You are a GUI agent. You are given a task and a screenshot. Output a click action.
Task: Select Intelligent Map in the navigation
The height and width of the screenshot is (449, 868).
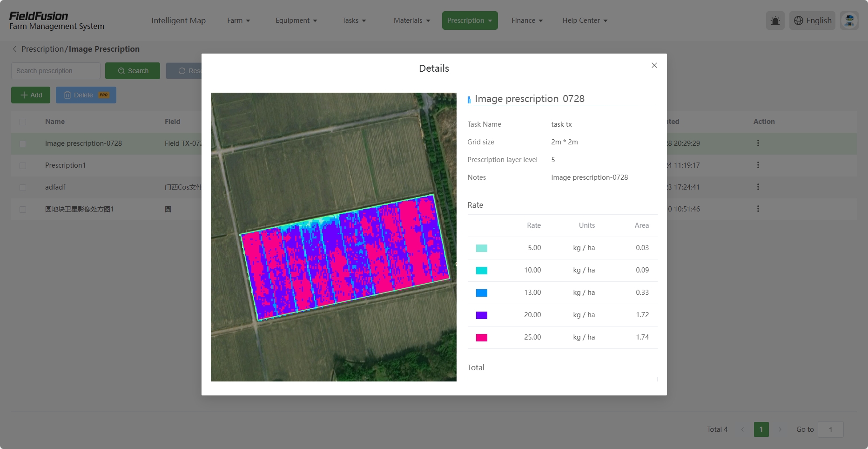(x=179, y=20)
